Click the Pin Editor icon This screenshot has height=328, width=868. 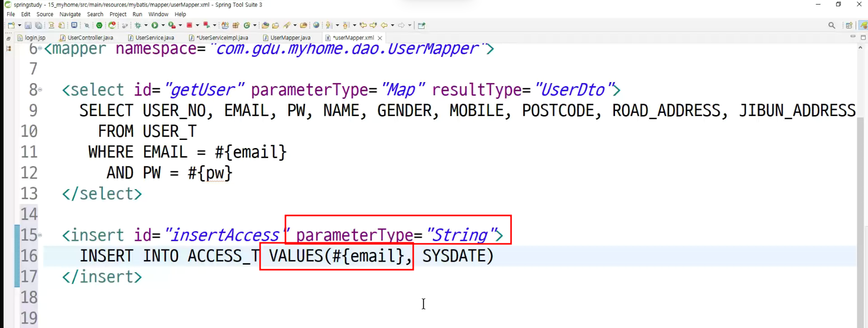[x=421, y=25]
